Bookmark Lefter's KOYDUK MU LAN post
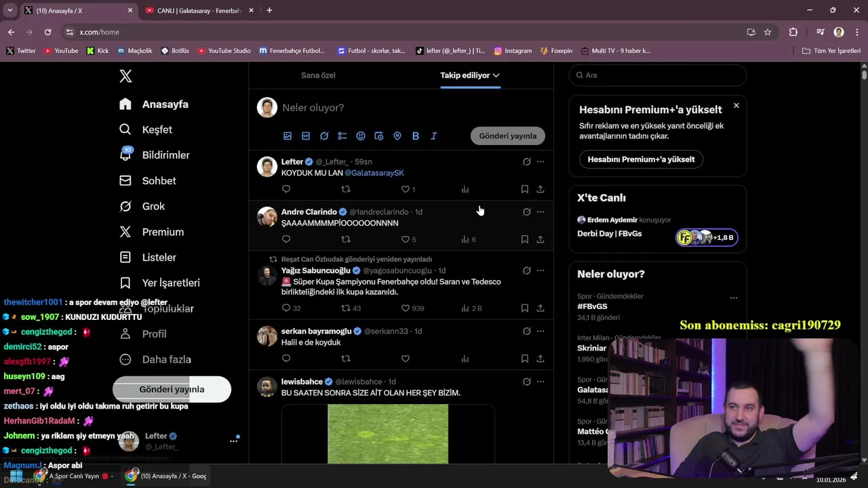The image size is (868, 488). (525, 189)
